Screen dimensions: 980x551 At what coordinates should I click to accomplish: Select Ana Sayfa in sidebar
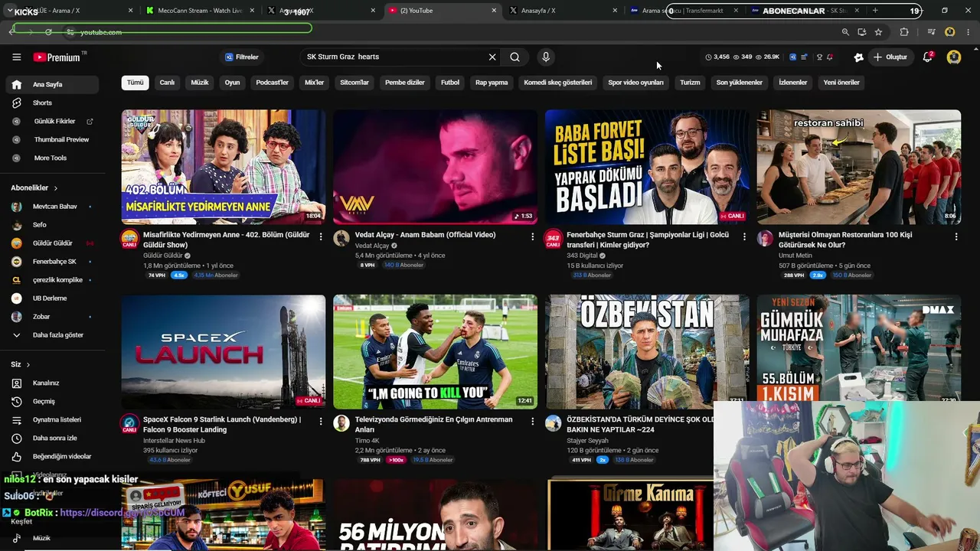pos(51,84)
